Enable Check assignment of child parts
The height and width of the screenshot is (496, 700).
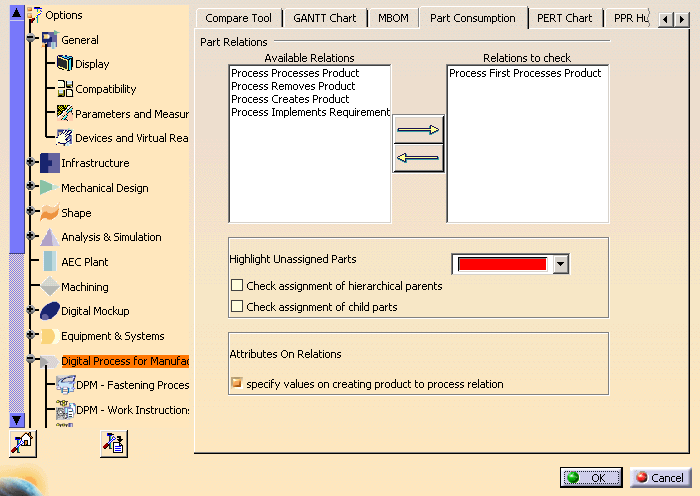pyautogui.click(x=237, y=307)
